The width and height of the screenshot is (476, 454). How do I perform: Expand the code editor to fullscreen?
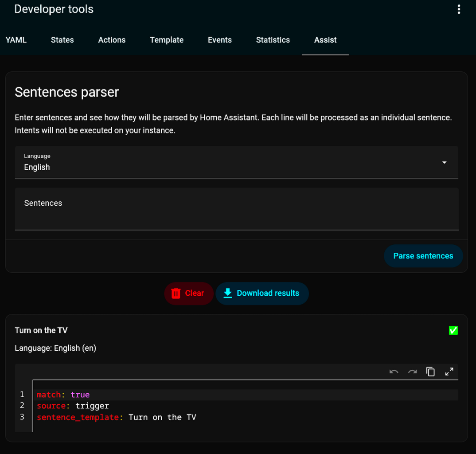[449, 372]
